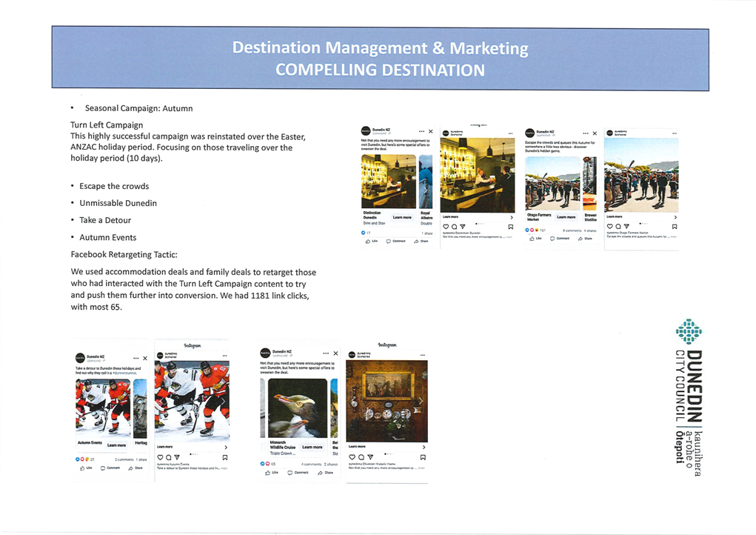756x535 pixels.
Task: Close the Autumn Events Facebook ad
Action: pos(145,359)
